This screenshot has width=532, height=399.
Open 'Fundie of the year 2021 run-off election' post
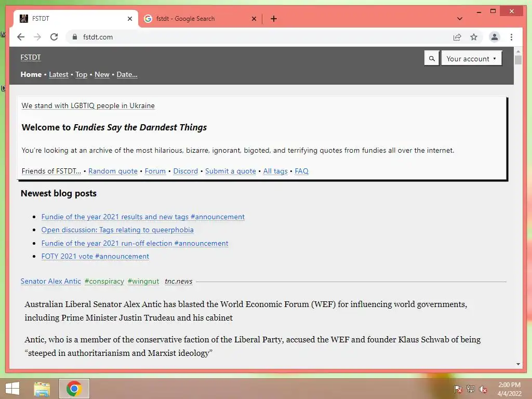coord(135,243)
